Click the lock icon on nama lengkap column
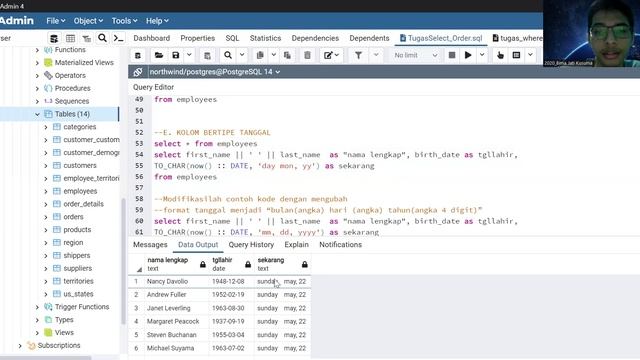Image resolution: width=640 pixels, height=360 pixels. pos(203,264)
